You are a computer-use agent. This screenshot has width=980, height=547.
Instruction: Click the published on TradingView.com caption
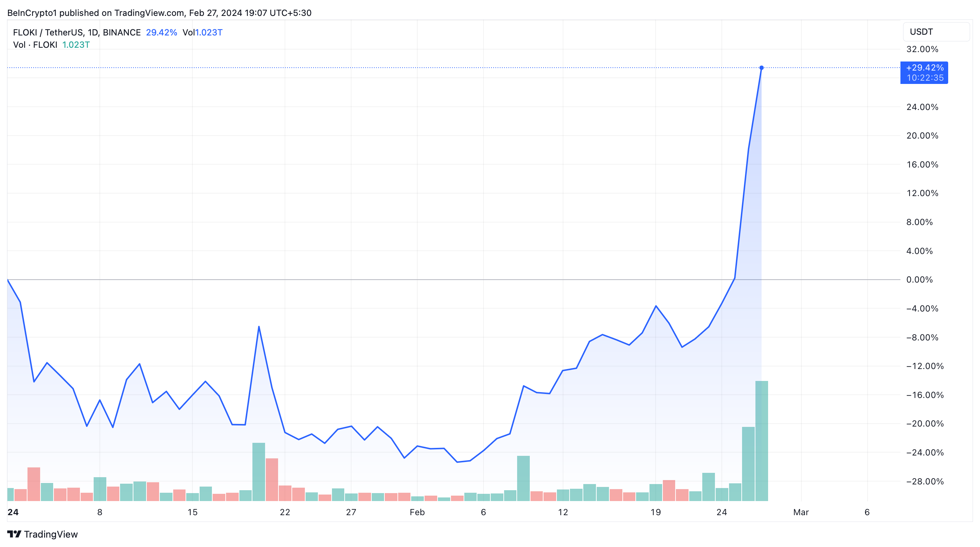159,13
